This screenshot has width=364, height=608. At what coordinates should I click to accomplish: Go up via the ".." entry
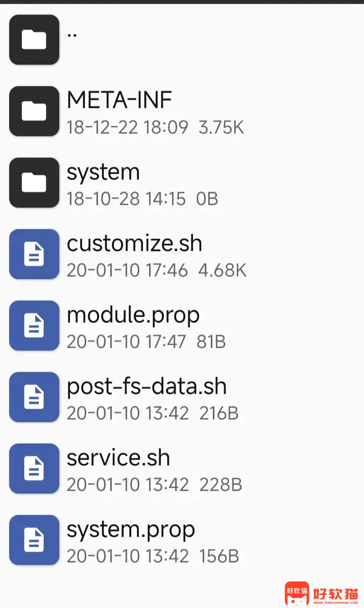tap(71, 35)
